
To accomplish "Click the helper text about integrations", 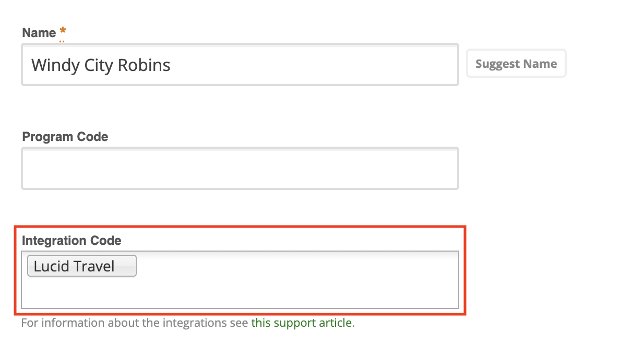I will click(x=188, y=323).
